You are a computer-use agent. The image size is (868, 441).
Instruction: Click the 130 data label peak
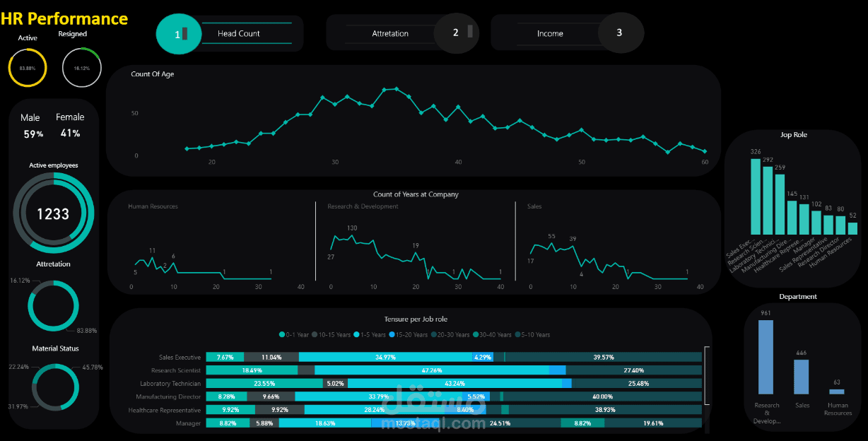tap(352, 228)
